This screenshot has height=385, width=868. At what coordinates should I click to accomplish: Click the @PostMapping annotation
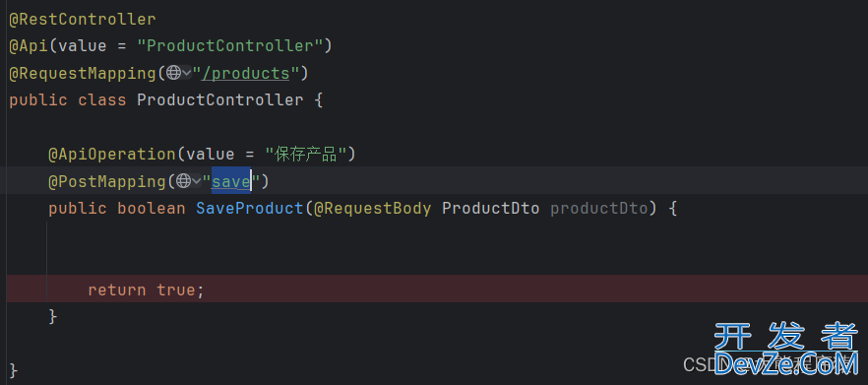point(107,181)
